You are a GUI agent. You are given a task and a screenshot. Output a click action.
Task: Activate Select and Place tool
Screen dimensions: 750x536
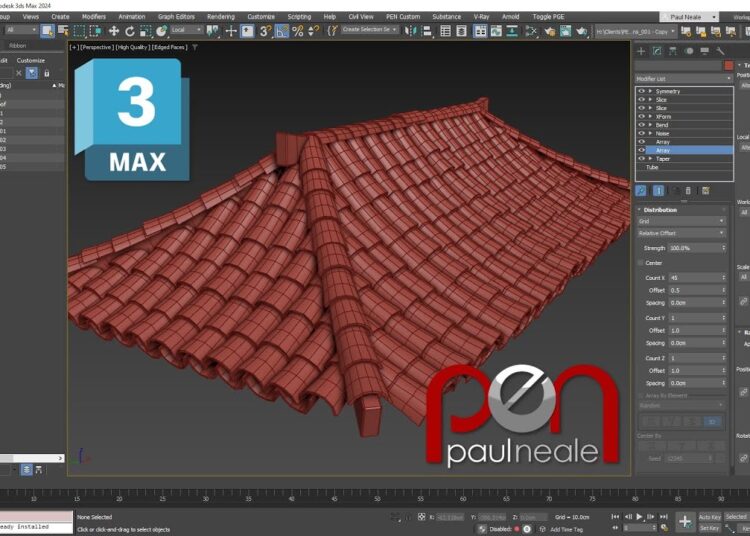coord(162,31)
